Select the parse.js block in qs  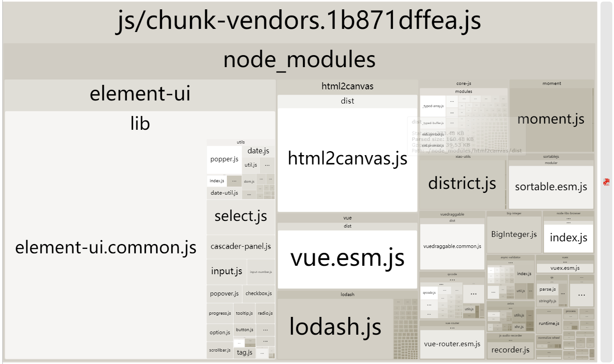click(x=548, y=290)
